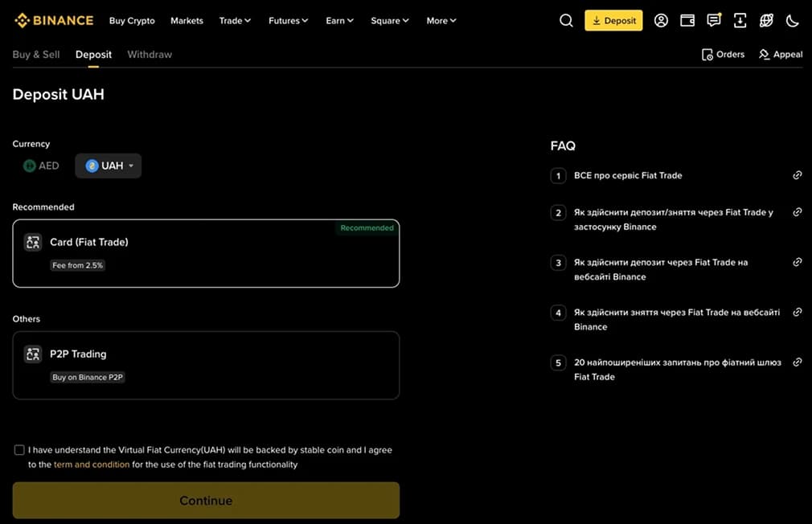Select the AED currency option

(x=40, y=166)
